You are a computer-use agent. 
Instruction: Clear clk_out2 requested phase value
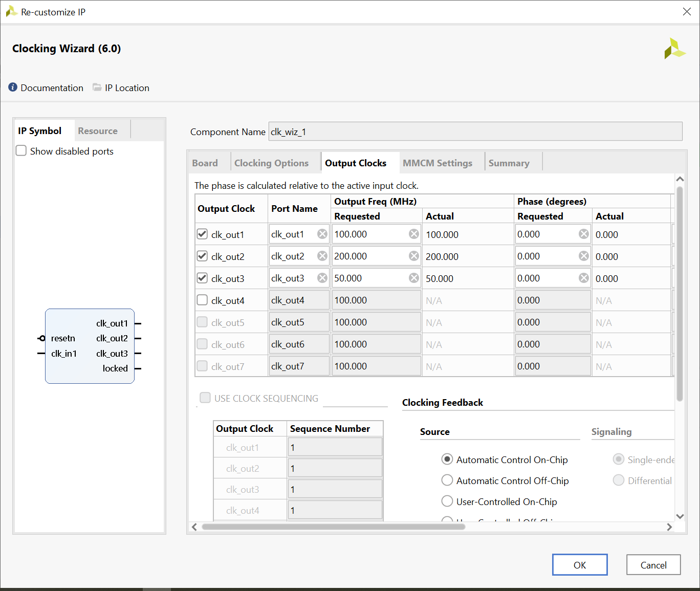tap(584, 256)
